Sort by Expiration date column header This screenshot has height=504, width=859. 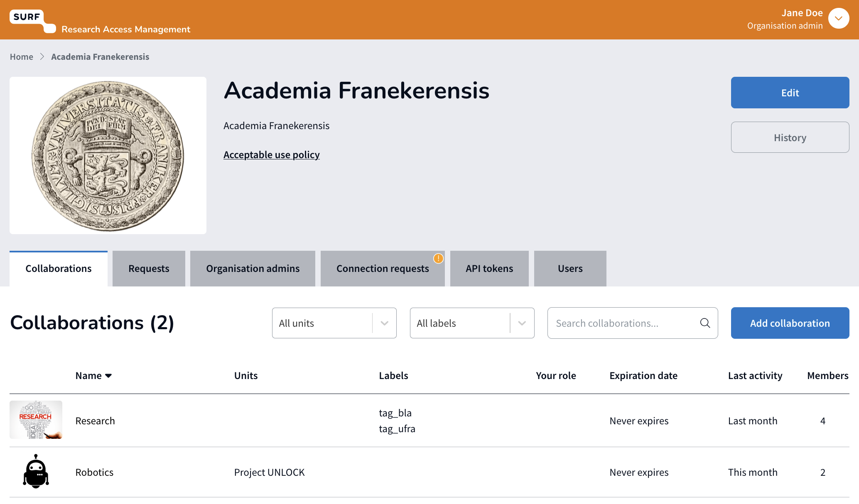click(x=643, y=376)
